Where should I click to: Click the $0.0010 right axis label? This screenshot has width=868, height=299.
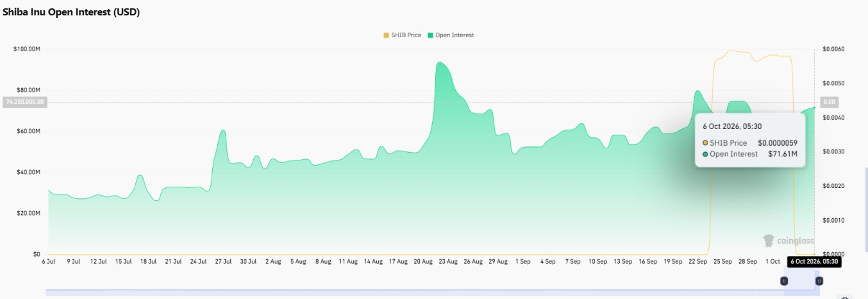(834, 220)
